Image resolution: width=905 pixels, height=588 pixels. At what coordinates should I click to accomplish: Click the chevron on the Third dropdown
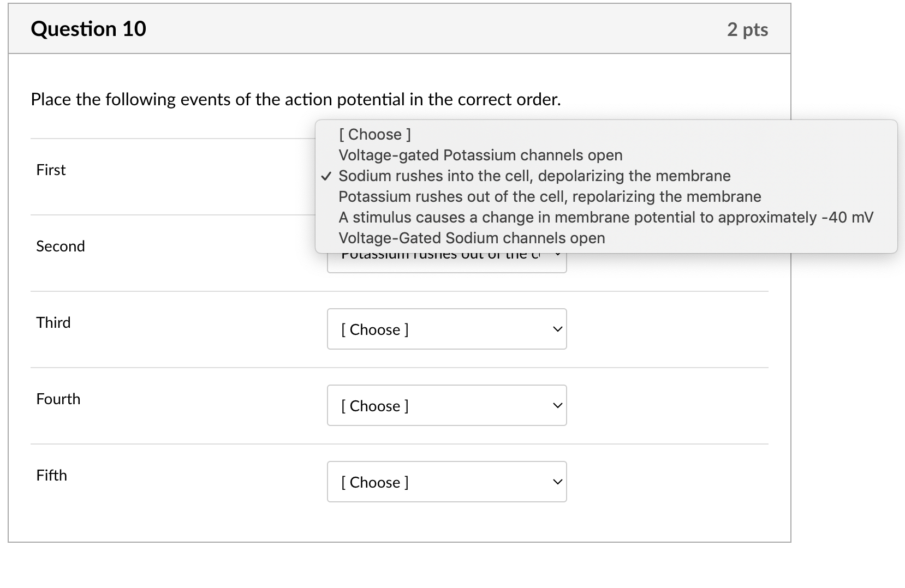(557, 329)
